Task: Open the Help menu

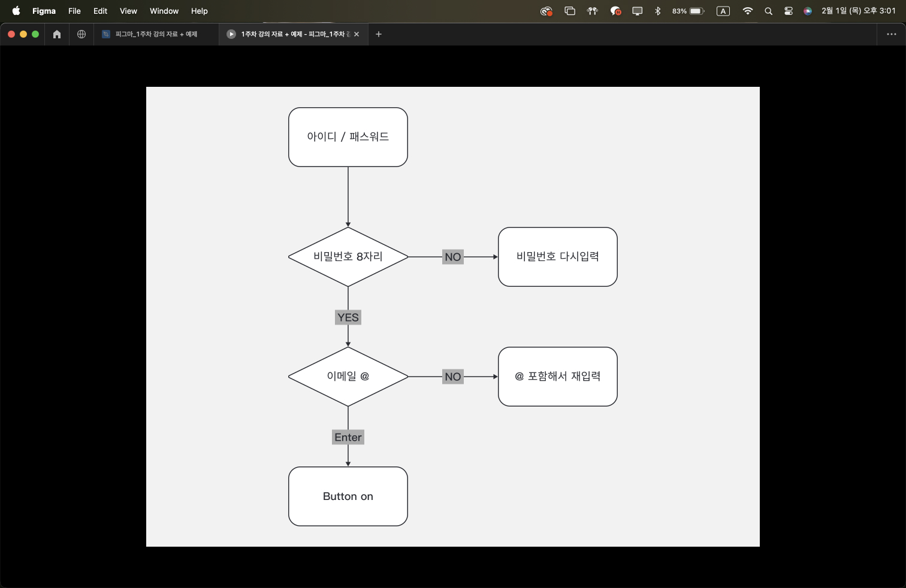Action: pos(200,11)
